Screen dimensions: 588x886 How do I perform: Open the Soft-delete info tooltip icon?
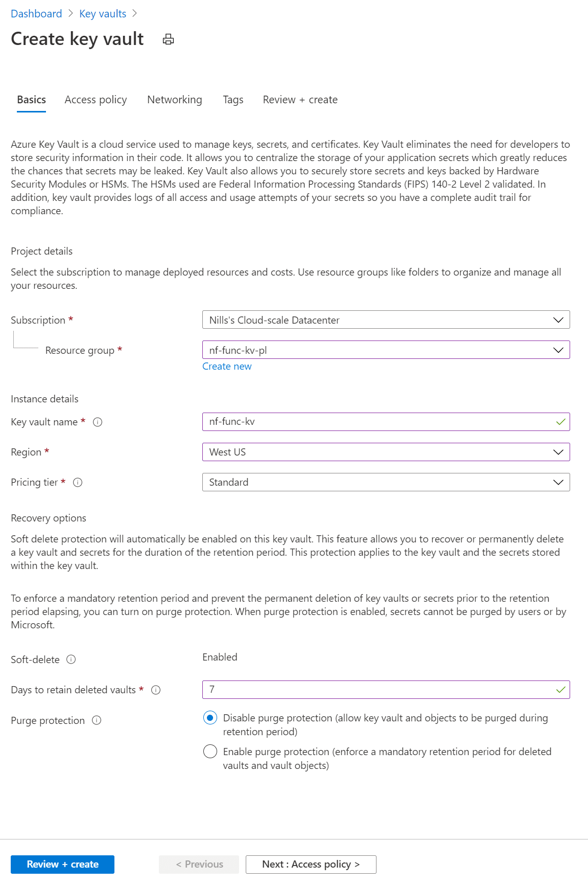[70, 660]
